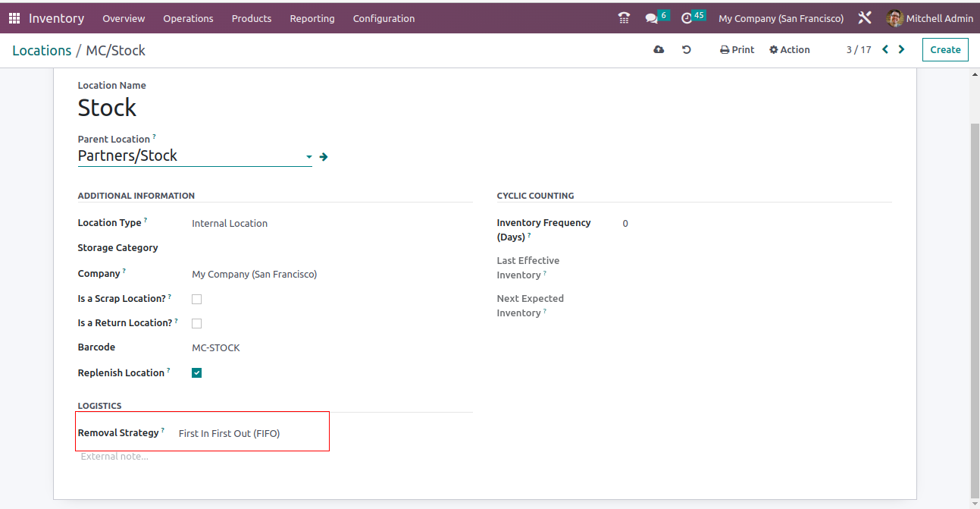Go back to Locations breadcrumb link
980x509 pixels.
42,51
